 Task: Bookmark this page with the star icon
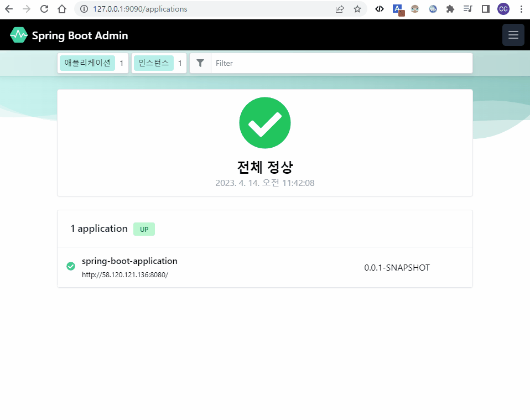pos(357,9)
